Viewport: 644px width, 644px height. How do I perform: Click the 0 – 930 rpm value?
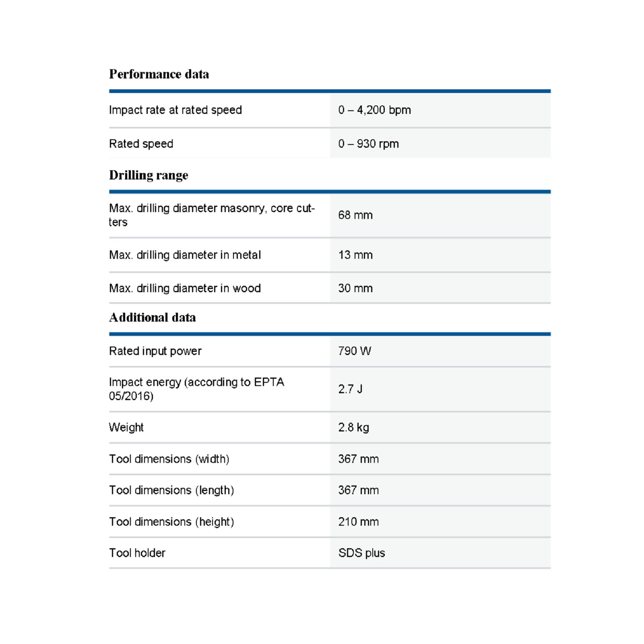pyautogui.click(x=368, y=144)
